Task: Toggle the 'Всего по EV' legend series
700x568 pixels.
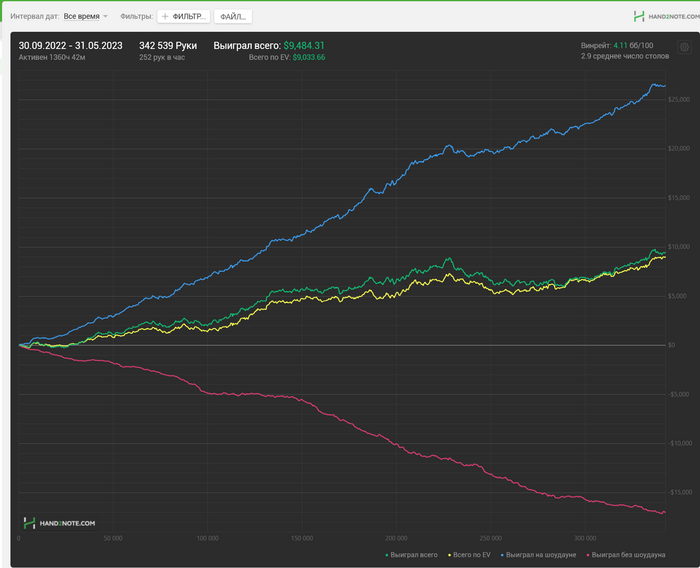Action: tap(469, 555)
